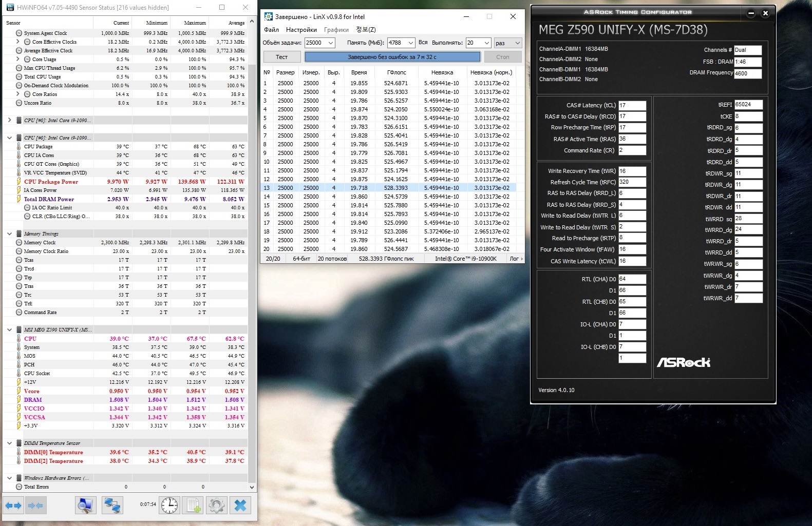This screenshot has width=812, height=526.
Task: Click the ASRock logo in Timing Configurator
Action: (684, 362)
